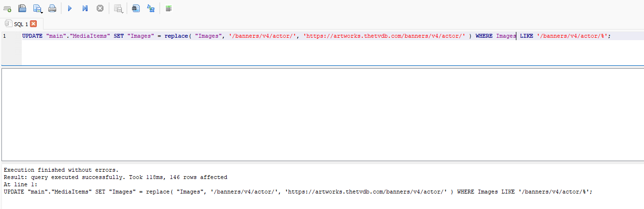Click the artworks.thetvdb.com URL string in editor
The image size is (644, 209).
tap(384, 36)
